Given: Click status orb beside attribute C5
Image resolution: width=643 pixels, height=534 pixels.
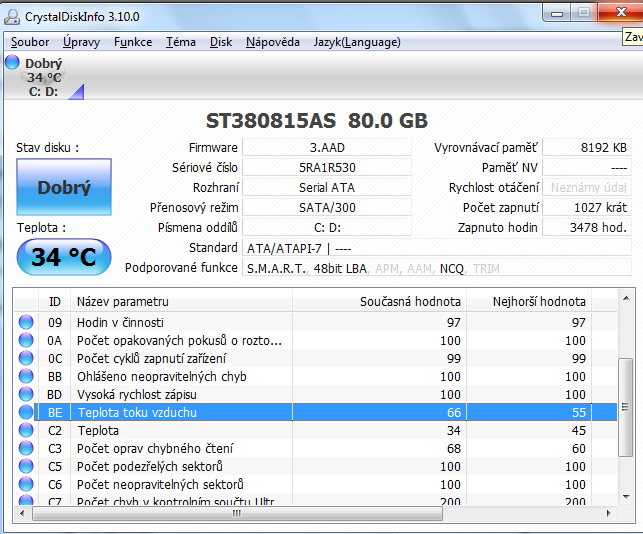Looking at the screenshot, I should click(26, 467).
